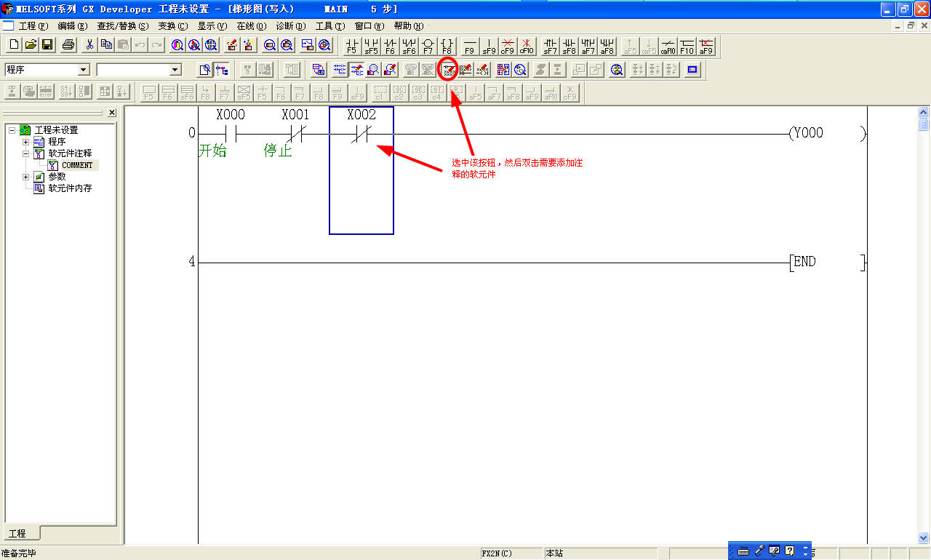Open the 工具 menu
931x560 pixels.
329,26
